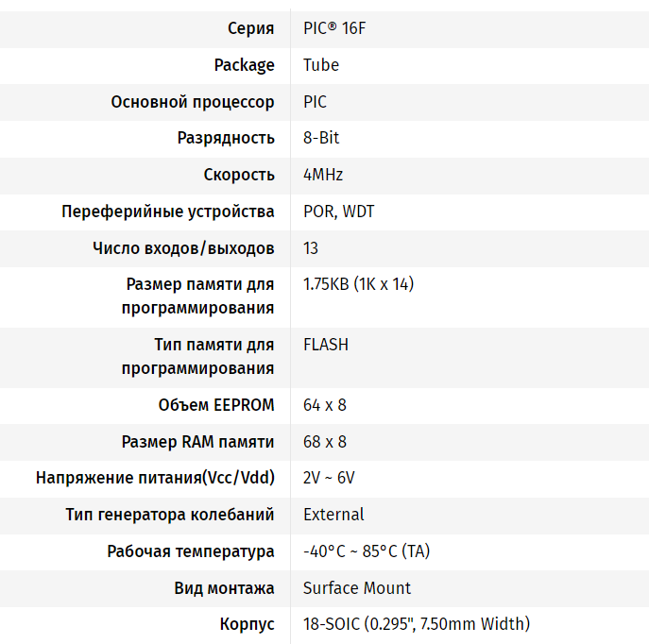
Task: Click the "Объем EEPROM" label
Action: (216, 405)
